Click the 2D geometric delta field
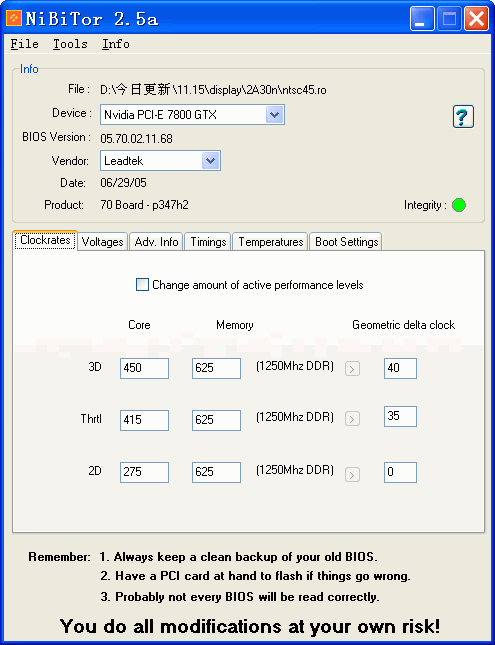Viewport: 495px width, 645px height. coord(400,472)
